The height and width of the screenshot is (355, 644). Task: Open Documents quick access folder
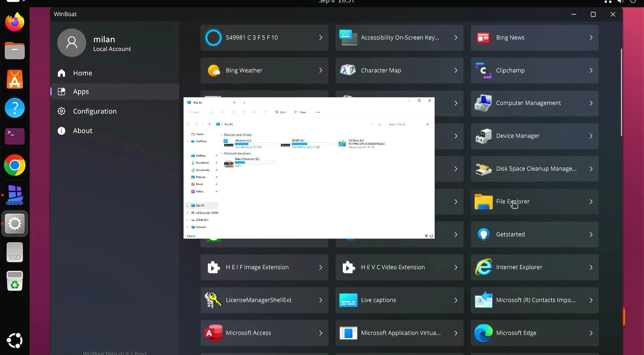(x=200, y=170)
